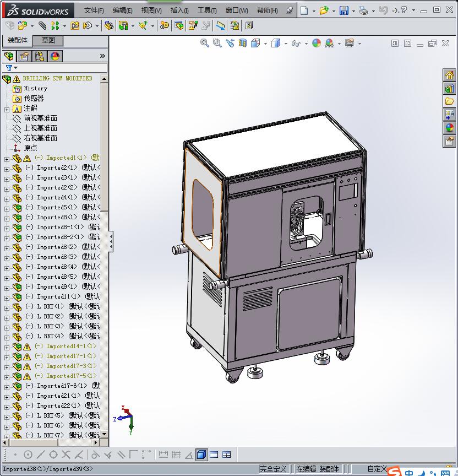This screenshot has width=458, height=476.
Task: Click the warning-marked assembly check icon
Action: (x=235, y=25)
